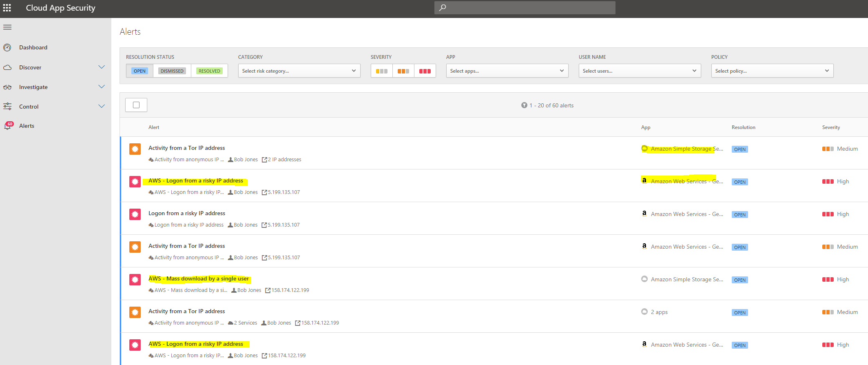
Task: Open the app launcher waffle icon
Action: [x=7, y=8]
